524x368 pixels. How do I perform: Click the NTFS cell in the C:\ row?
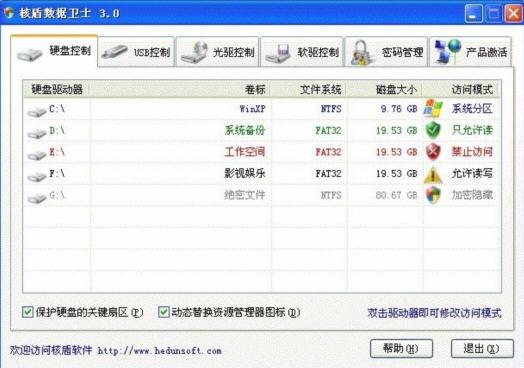(331, 109)
